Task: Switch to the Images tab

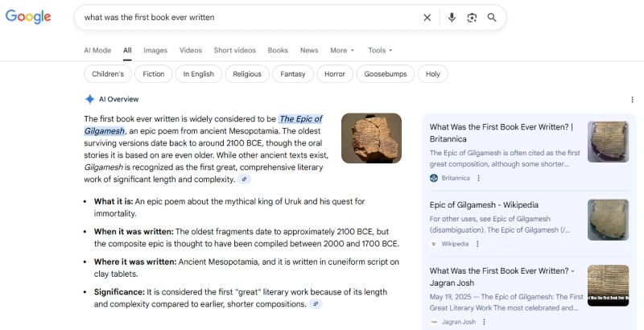Action: coord(155,50)
